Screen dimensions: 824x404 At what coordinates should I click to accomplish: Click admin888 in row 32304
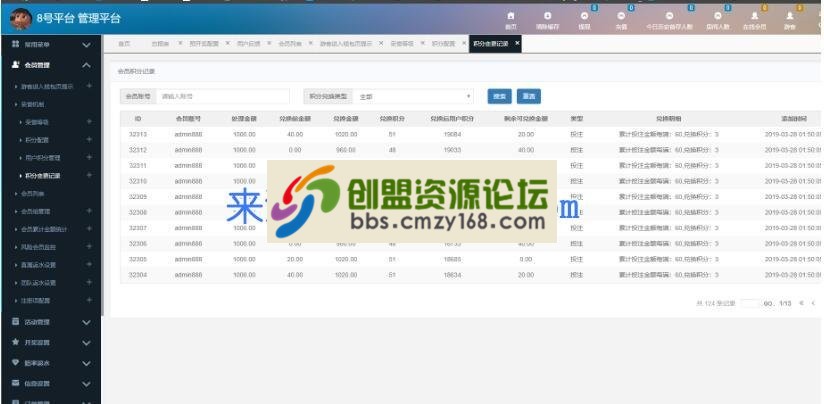(x=188, y=275)
